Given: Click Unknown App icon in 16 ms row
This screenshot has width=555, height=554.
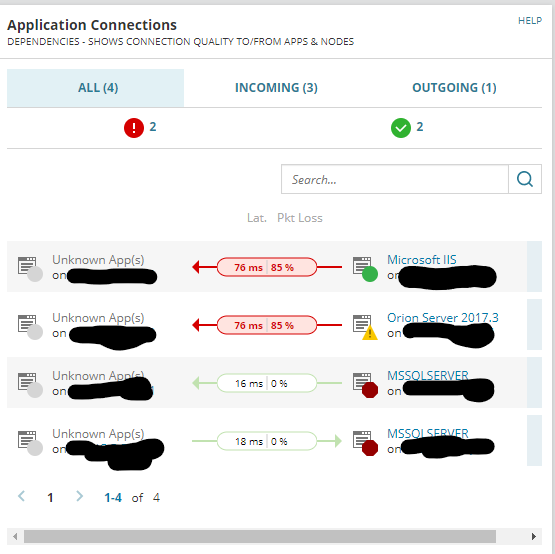Looking at the screenshot, I should click(30, 385).
